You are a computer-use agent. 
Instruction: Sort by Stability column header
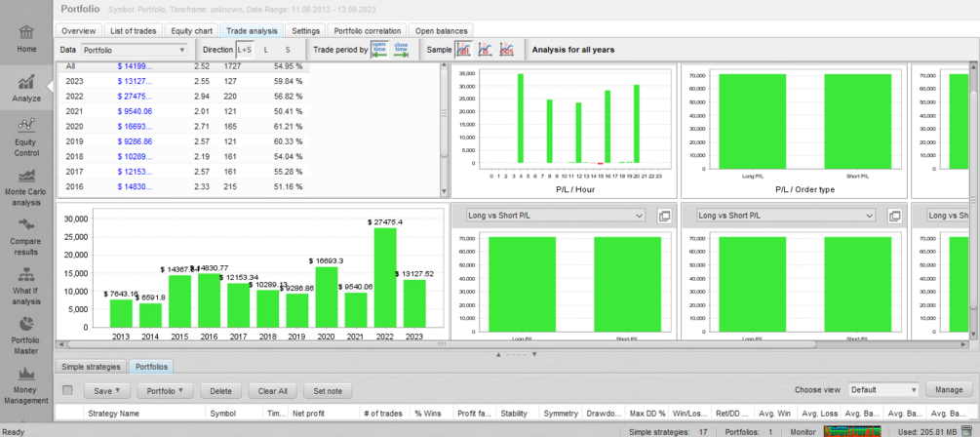pos(518,414)
